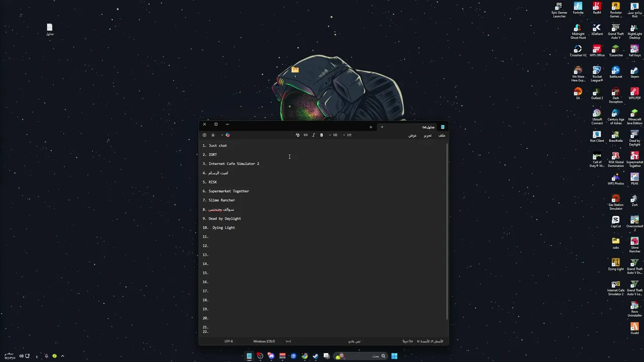Click the نص عادي text-format indicator
This screenshot has height=362, width=644.
tap(354, 341)
